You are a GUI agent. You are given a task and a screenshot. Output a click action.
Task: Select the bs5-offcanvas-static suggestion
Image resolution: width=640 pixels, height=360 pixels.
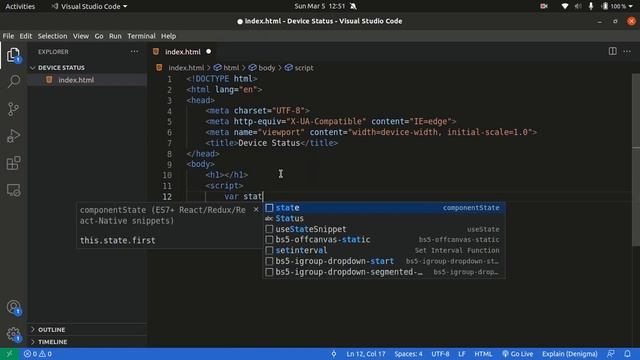[384, 240]
